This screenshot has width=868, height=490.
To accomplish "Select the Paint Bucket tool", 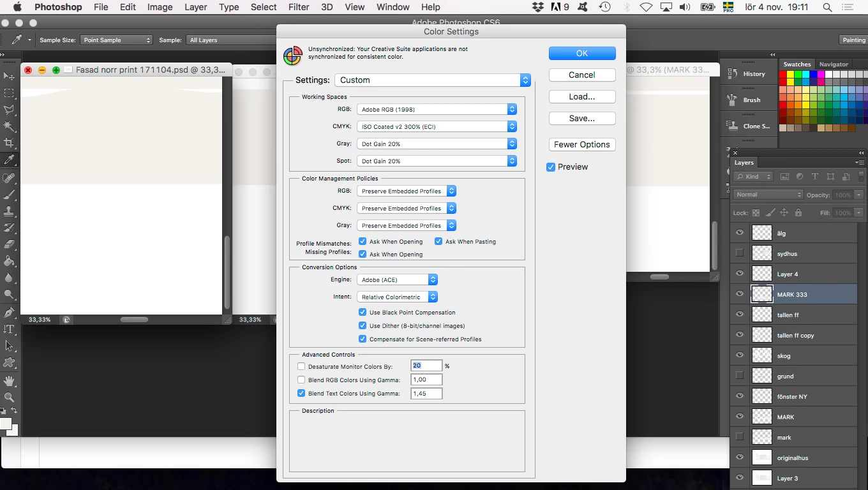I will point(9,261).
